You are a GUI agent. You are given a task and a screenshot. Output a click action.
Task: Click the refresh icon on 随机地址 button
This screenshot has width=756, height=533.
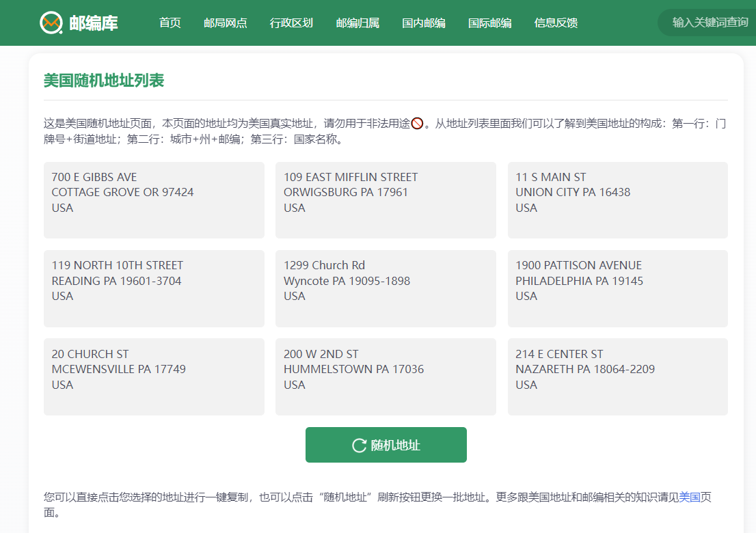coord(359,446)
